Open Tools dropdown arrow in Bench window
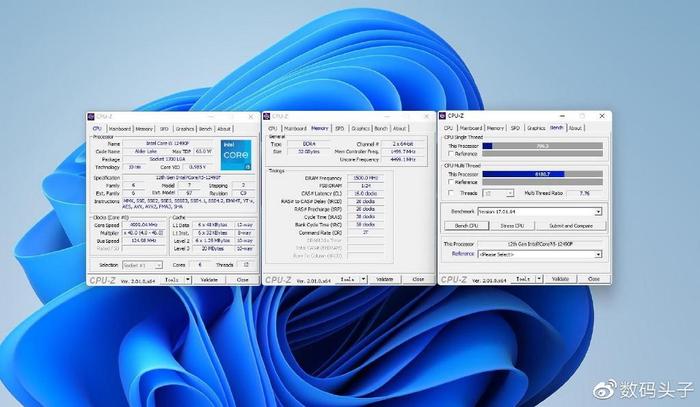 539,279
